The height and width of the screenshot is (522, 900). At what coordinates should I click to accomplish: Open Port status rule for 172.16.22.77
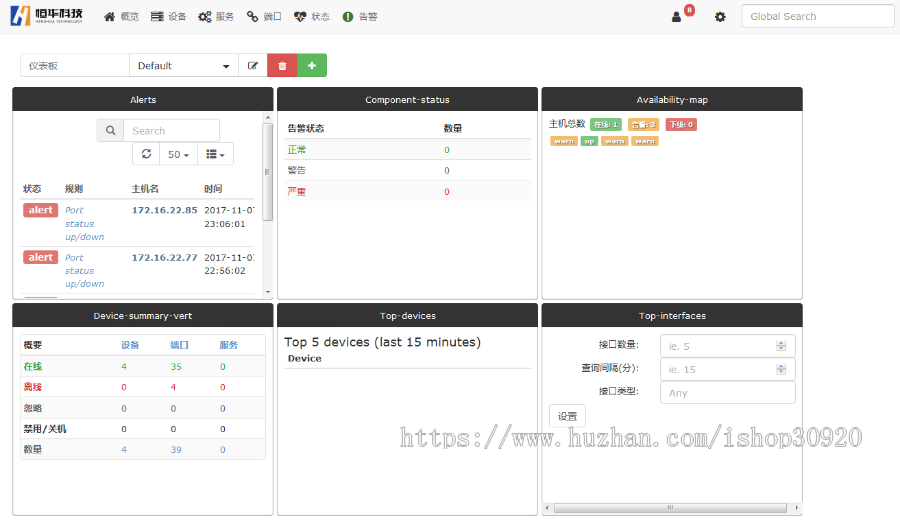pos(84,270)
